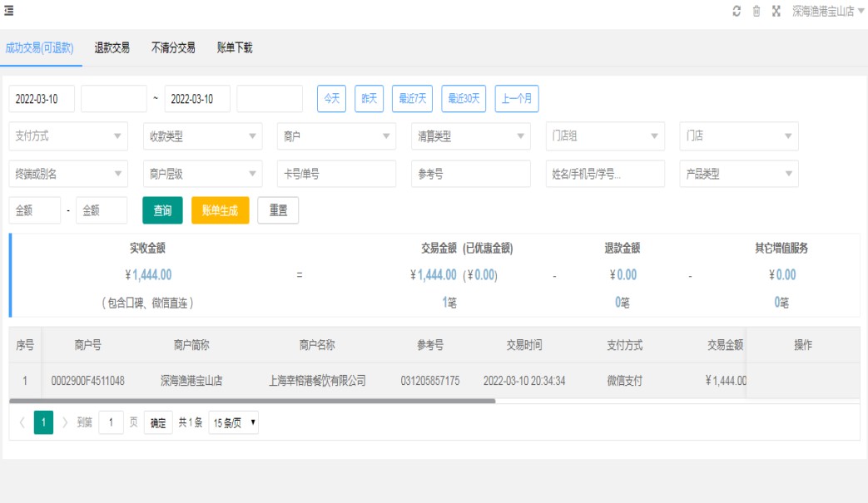
Task: Select the 最近7天 quick date filter
Action: pyautogui.click(x=413, y=98)
